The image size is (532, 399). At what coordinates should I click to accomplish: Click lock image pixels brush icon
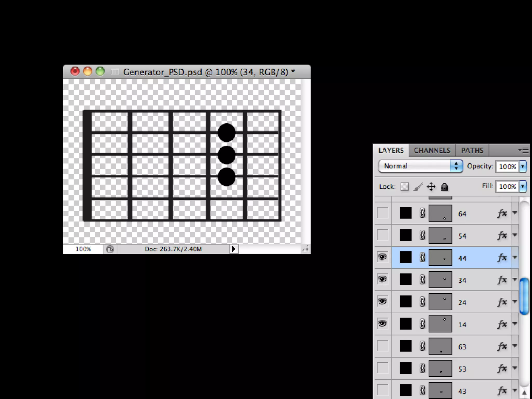[x=418, y=187]
